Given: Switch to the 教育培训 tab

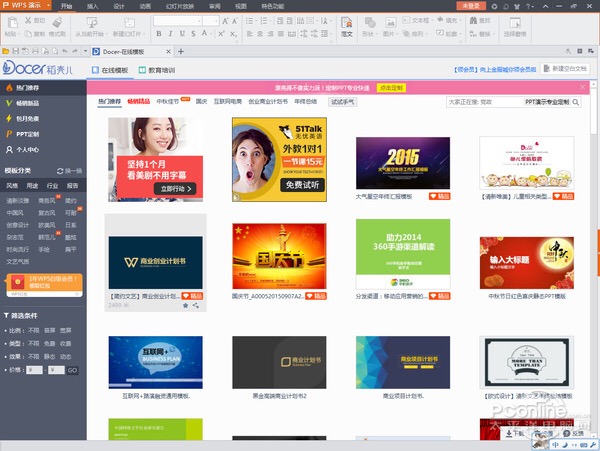Looking at the screenshot, I should click(x=157, y=70).
